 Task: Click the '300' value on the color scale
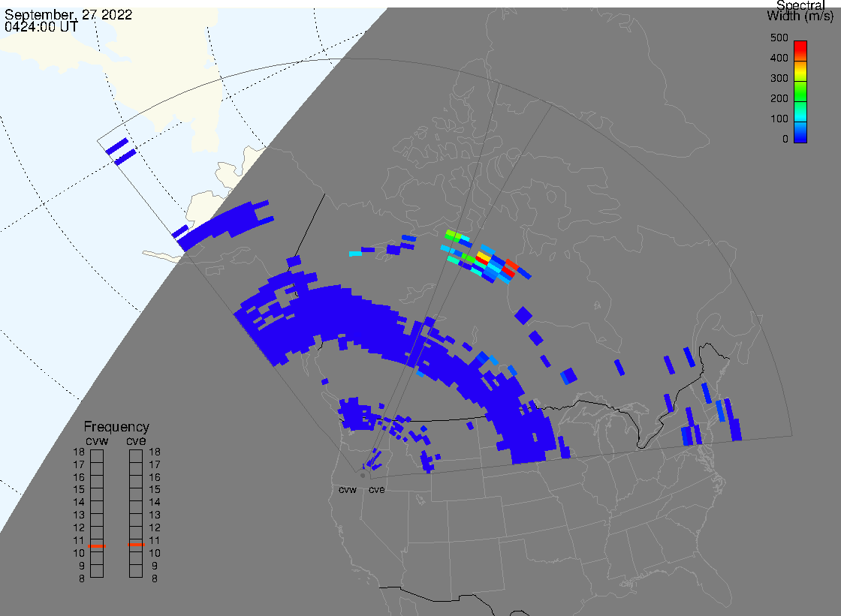point(779,78)
